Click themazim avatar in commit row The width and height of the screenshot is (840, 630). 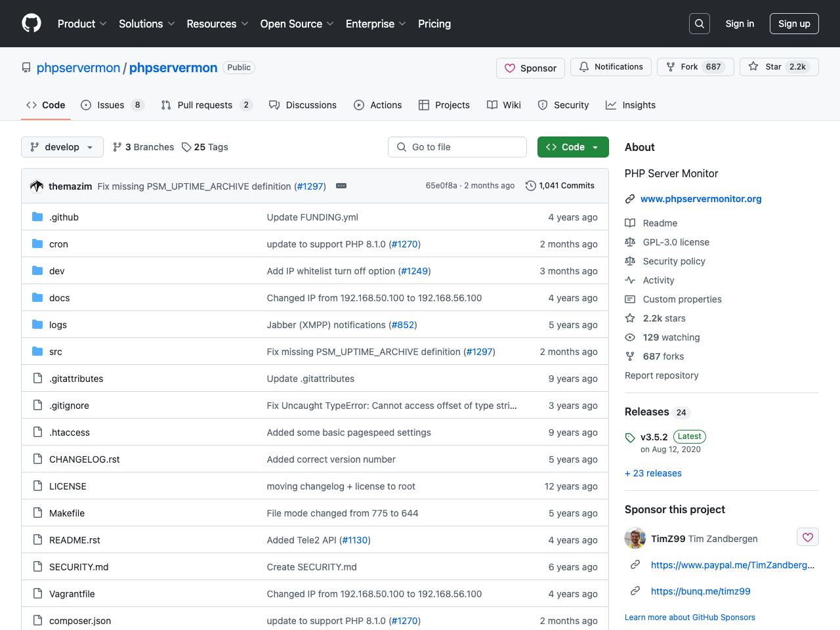(x=37, y=186)
